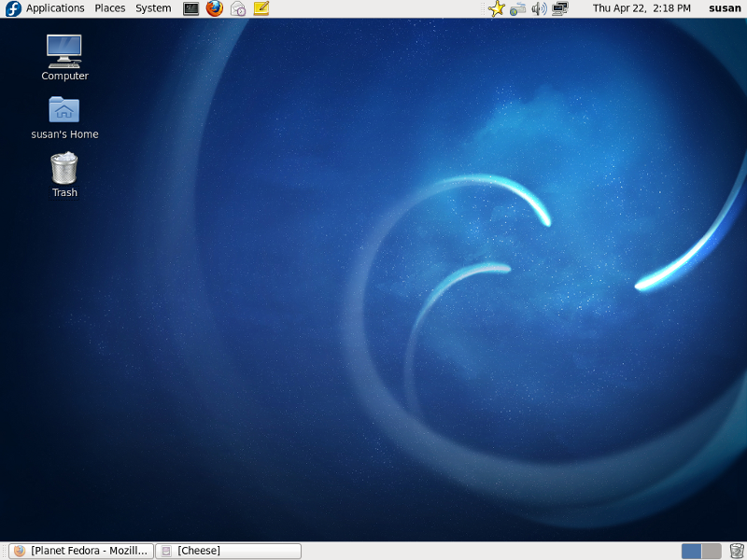Viewport: 747px width, 560px height.
Task: Launch the Firefox web browser
Action: (215, 8)
